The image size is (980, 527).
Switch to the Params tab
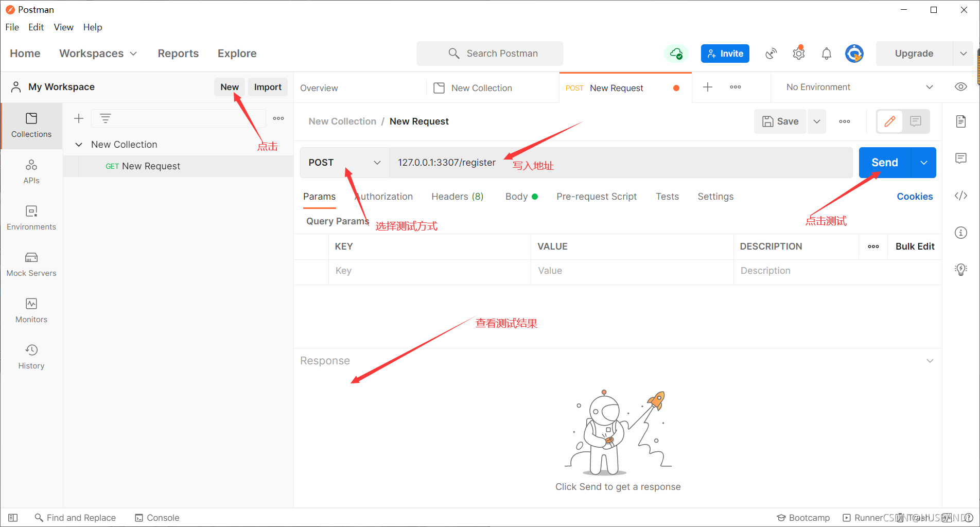coord(319,197)
